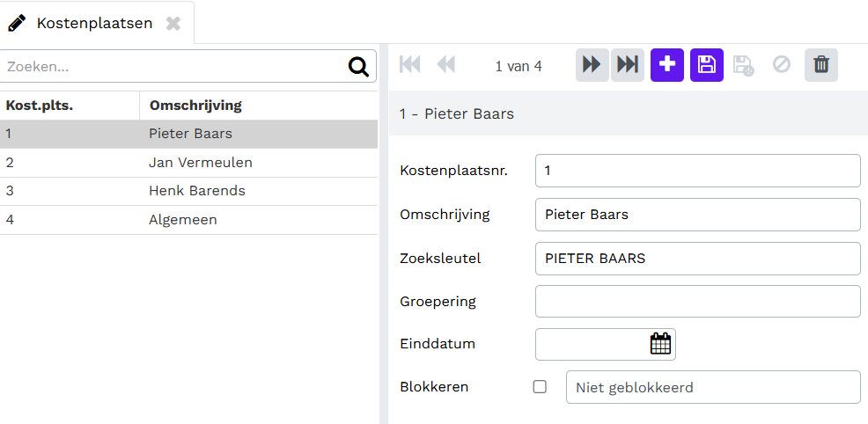Select the Algemeen row in the list
The image size is (868, 424).
click(x=188, y=220)
